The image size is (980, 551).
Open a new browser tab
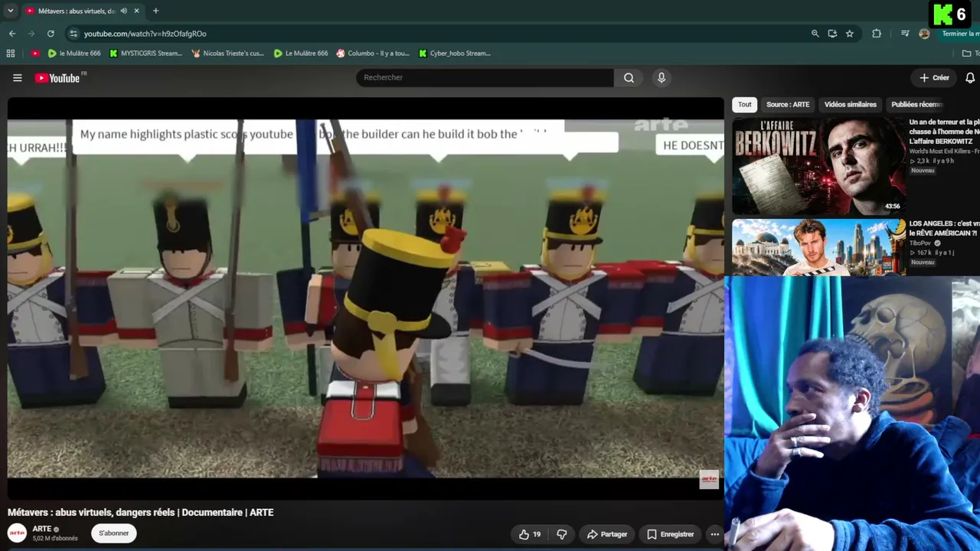click(155, 11)
